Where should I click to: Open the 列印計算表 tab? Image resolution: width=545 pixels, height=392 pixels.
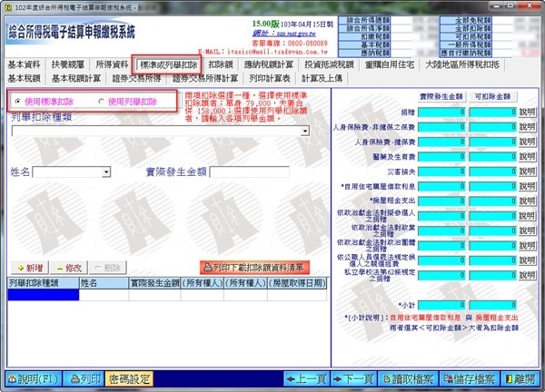pyautogui.click(x=270, y=78)
